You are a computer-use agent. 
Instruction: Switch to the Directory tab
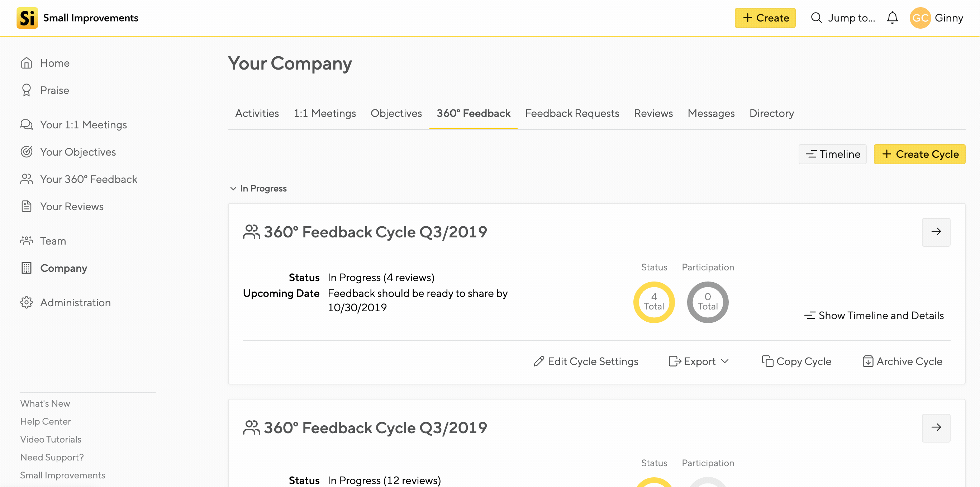coord(771,113)
